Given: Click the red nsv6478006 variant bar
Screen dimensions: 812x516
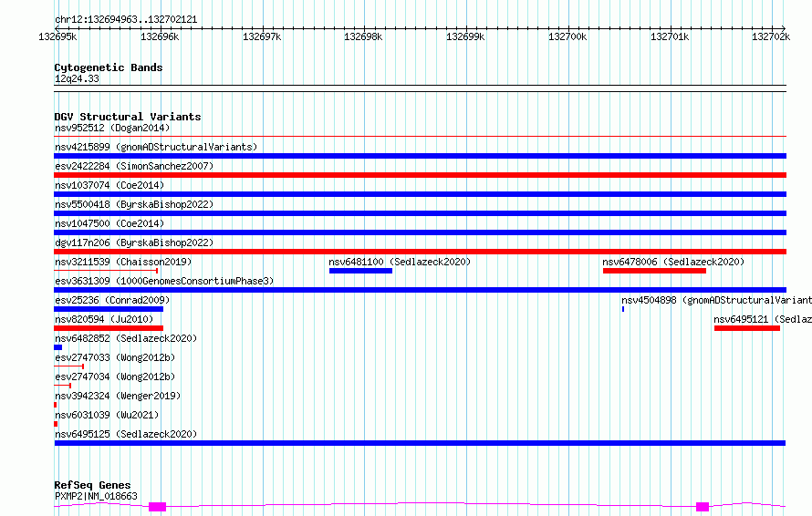Looking at the screenshot, I should 654,271.
